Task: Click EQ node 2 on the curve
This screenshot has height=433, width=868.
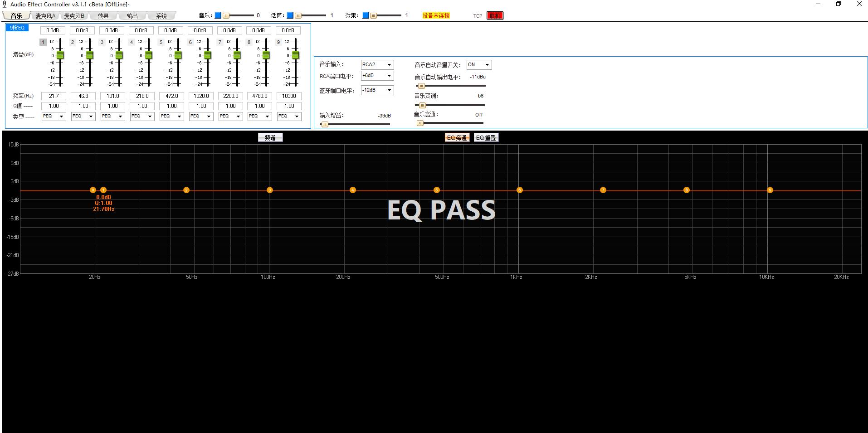Action: click(x=186, y=190)
